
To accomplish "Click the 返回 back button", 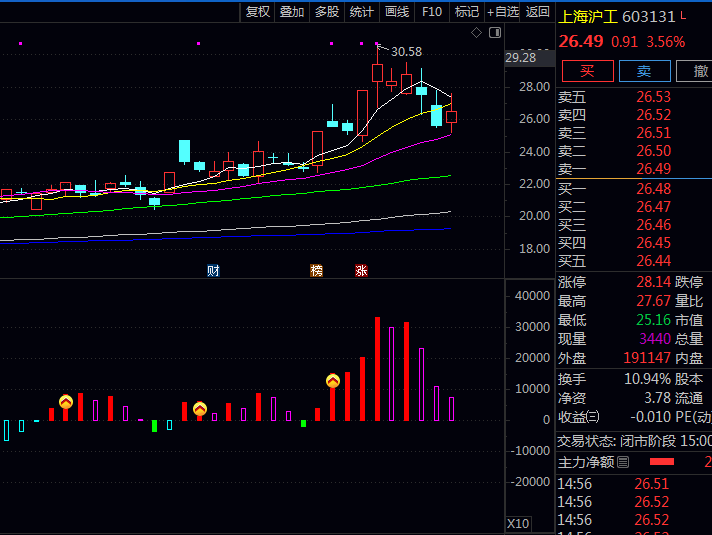I will (538, 12).
